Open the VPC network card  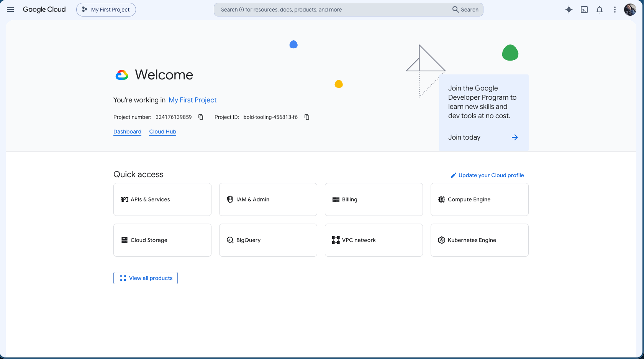coord(374,240)
